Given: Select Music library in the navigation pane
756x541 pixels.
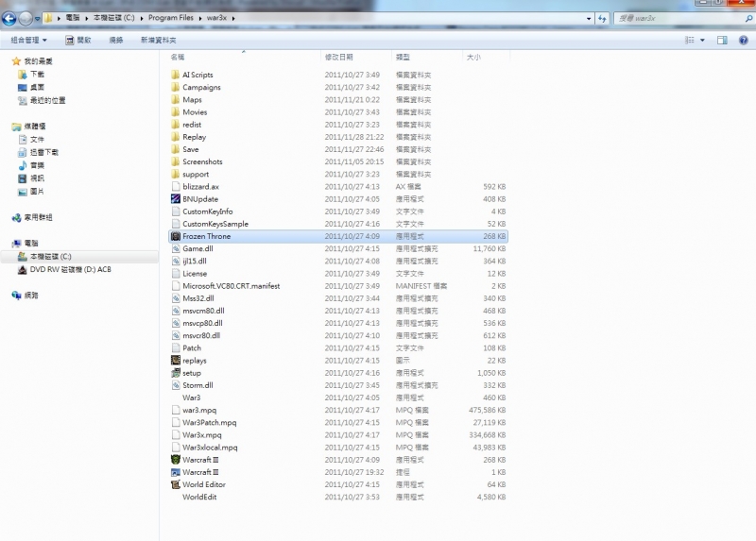Looking at the screenshot, I should 37,165.
